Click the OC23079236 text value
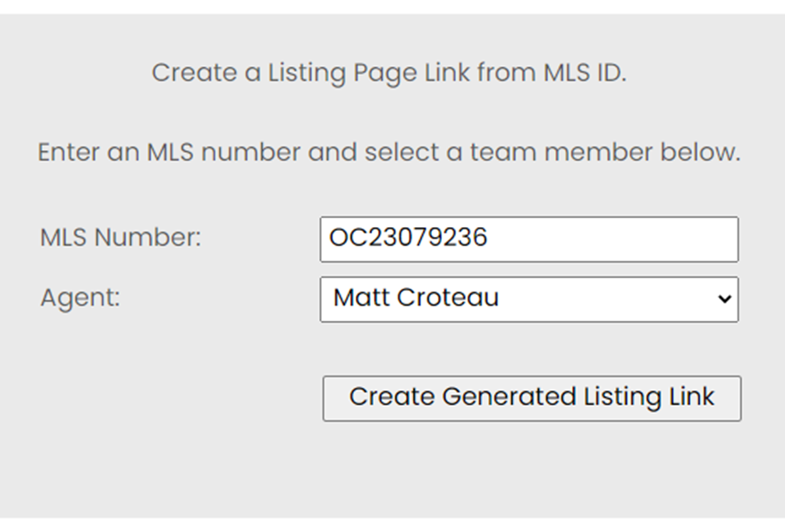Image resolution: width=785 pixels, height=532 pixels. (409, 239)
